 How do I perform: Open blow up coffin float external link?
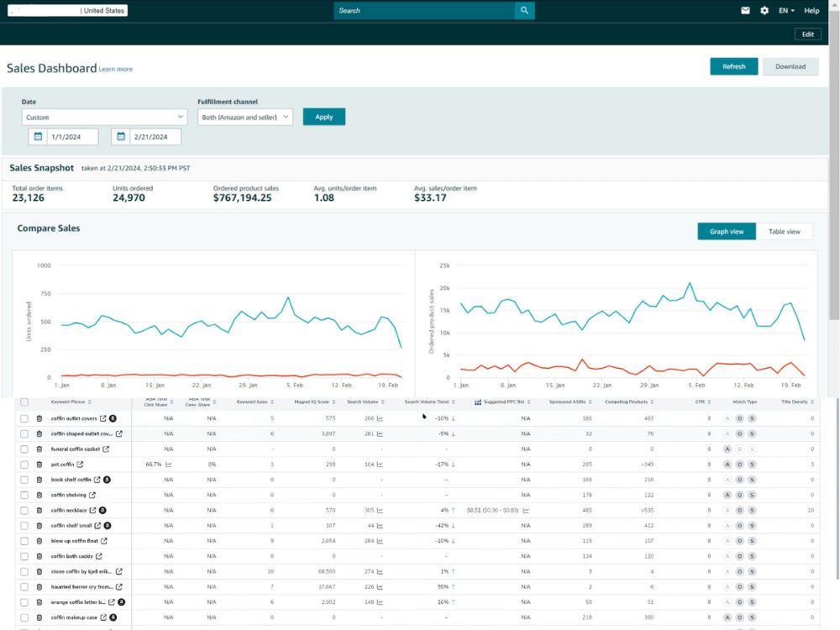104,541
